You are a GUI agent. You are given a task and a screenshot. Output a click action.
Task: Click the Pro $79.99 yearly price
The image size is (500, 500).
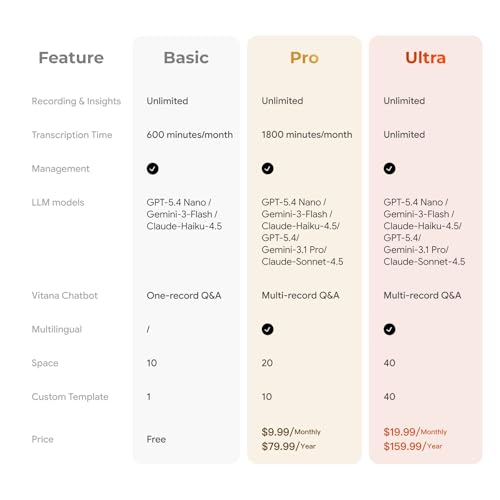[x=288, y=446]
